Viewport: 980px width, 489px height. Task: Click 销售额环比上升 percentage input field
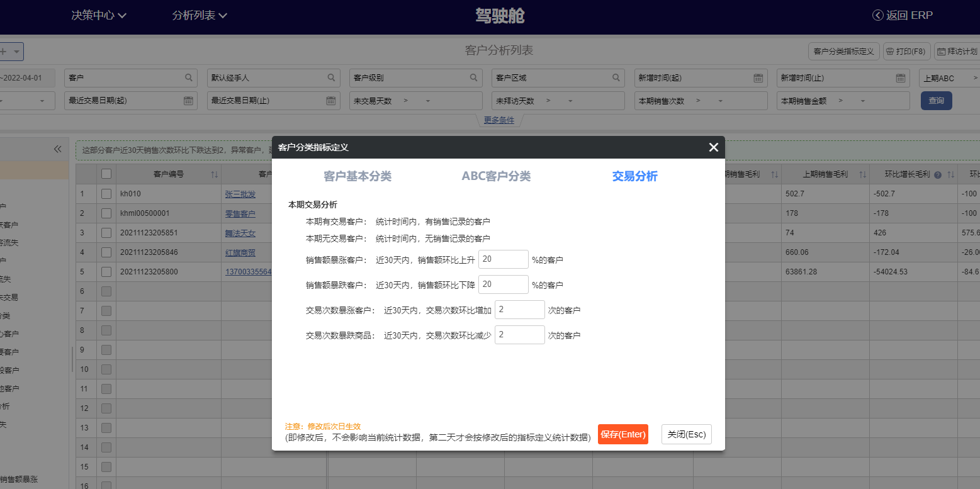tap(503, 259)
